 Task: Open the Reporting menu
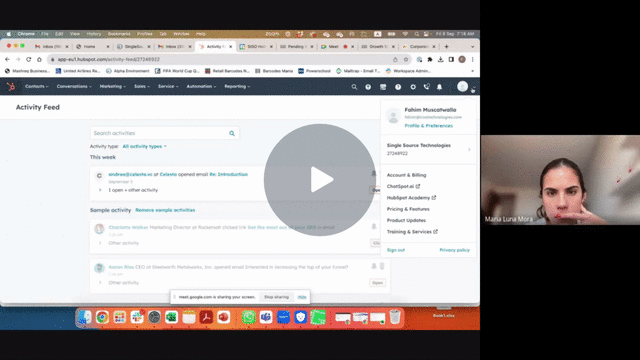(237, 87)
